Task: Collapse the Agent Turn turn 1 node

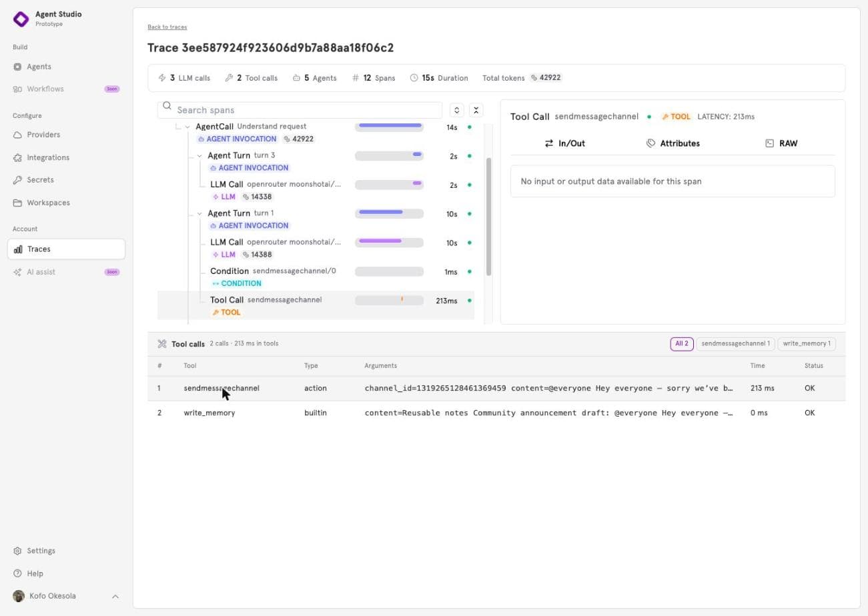Action: click(x=199, y=213)
